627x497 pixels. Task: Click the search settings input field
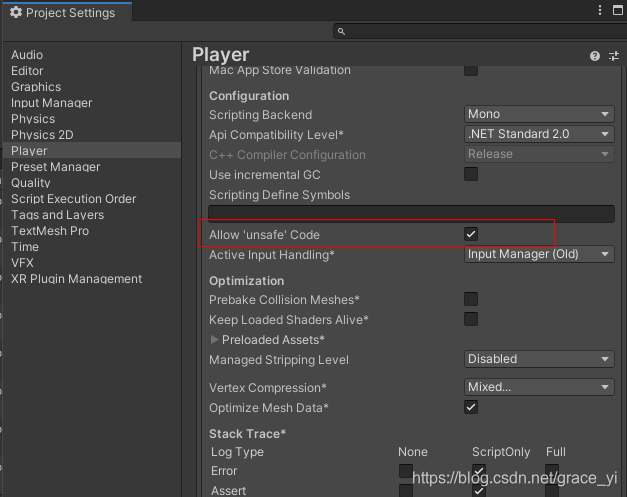[x=480, y=31]
